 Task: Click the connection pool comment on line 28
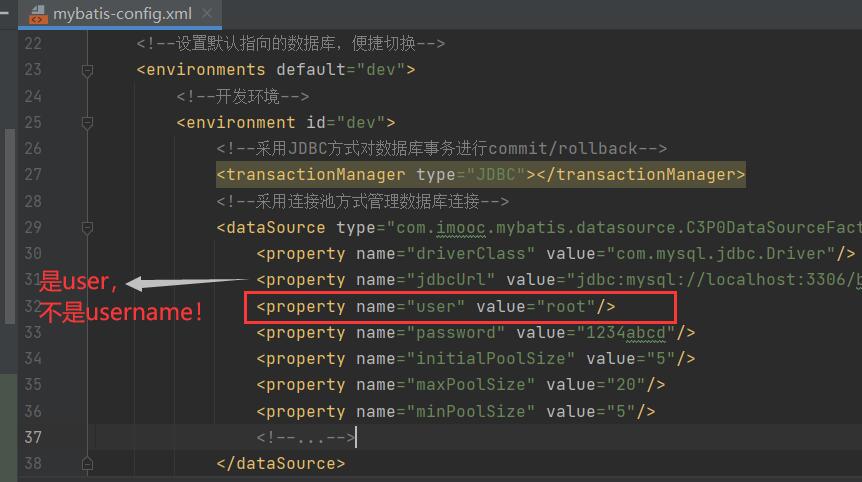coord(363,201)
